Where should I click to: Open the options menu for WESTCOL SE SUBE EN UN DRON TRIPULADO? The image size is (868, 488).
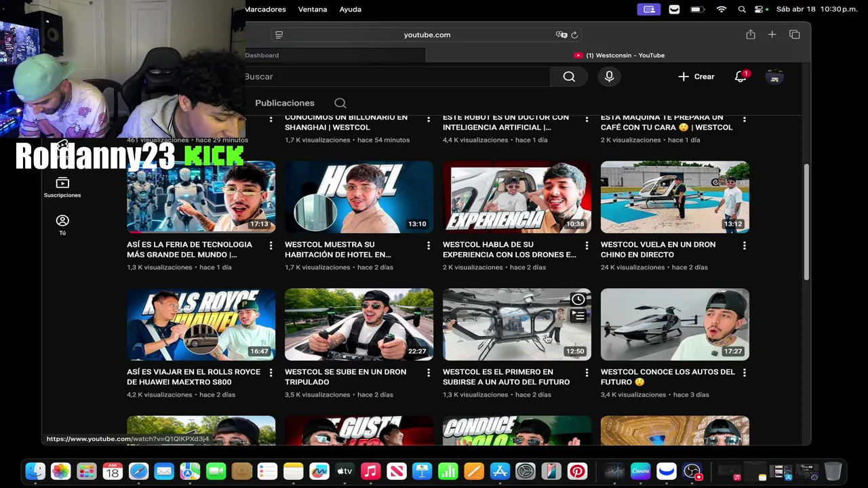(428, 373)
